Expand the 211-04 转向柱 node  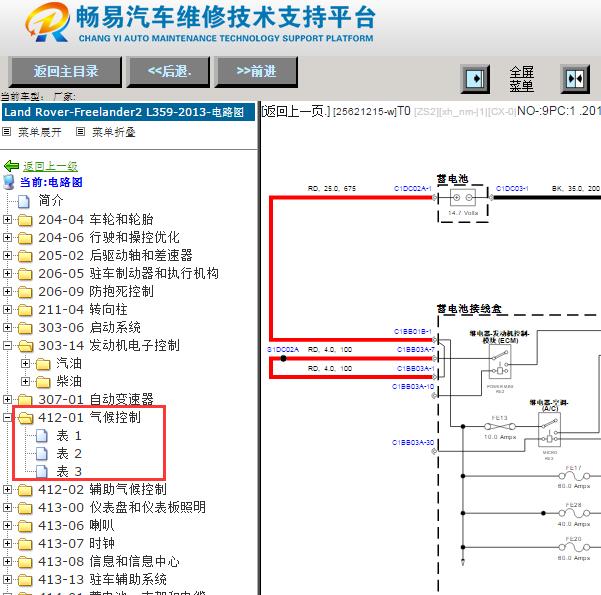point(7,309)
